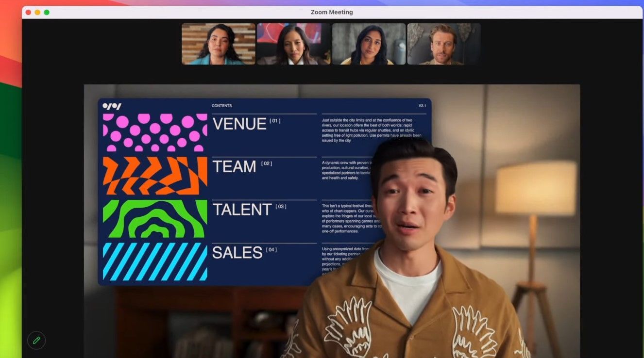This screenshot has height=358, width=644.
Task: Click the green pencil annotate icon
Action: 36,340
